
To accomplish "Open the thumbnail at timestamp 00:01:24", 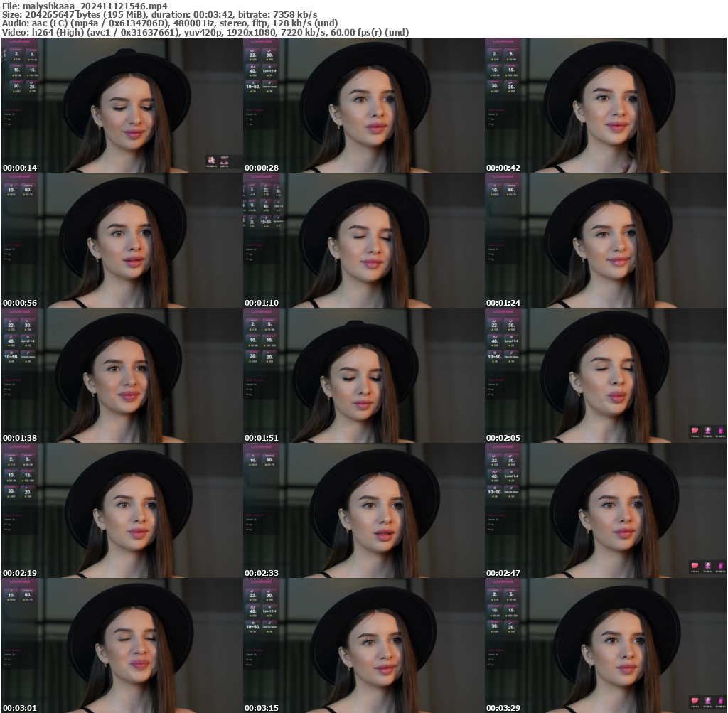I will pyautogui.click(x=606, y=240).
